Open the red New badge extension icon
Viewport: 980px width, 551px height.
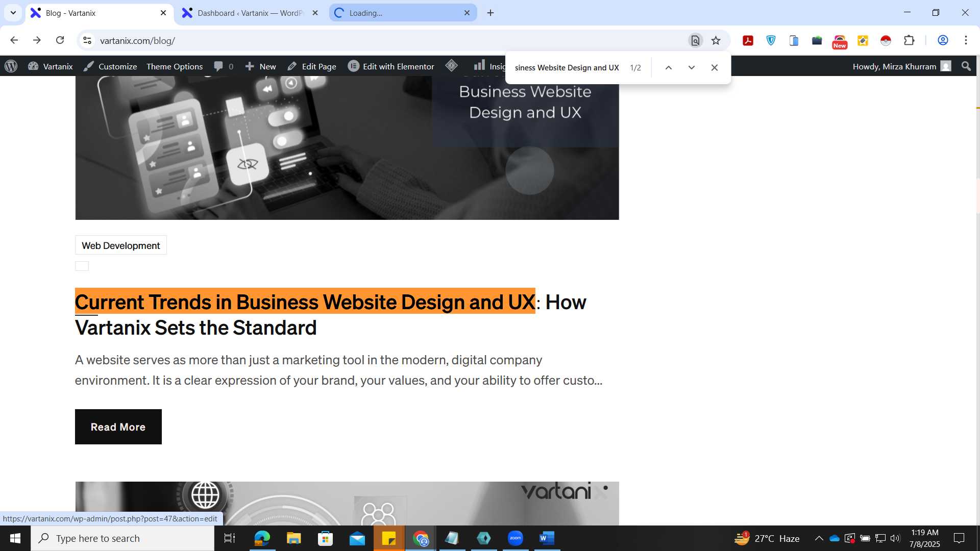840,41
